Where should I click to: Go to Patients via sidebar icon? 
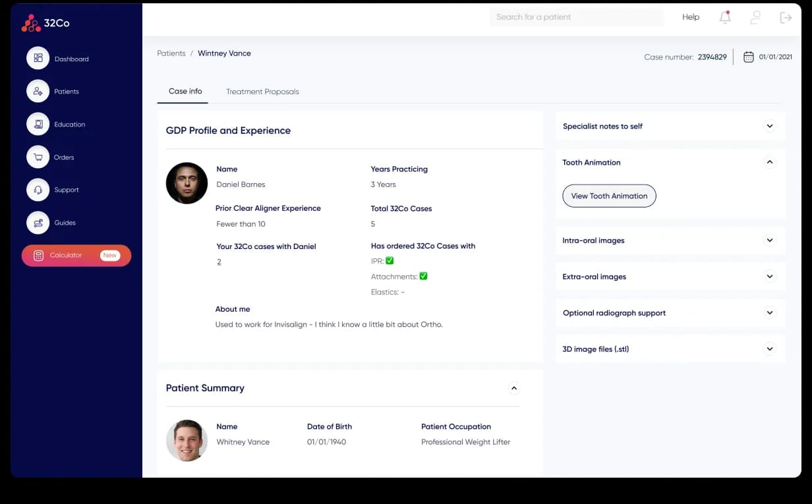tap(38, 91)
